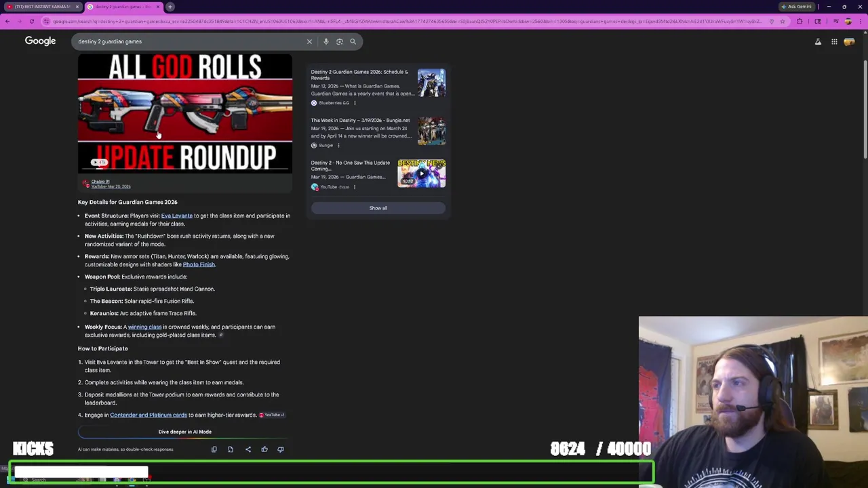The image size is (868, 488).
Task: Open the Contender and Platinum cards link
Action: (x=149, y=415)
